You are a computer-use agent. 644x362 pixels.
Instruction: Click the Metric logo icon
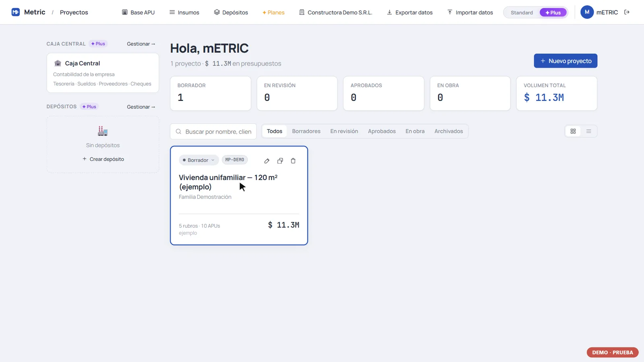[16, 12]
